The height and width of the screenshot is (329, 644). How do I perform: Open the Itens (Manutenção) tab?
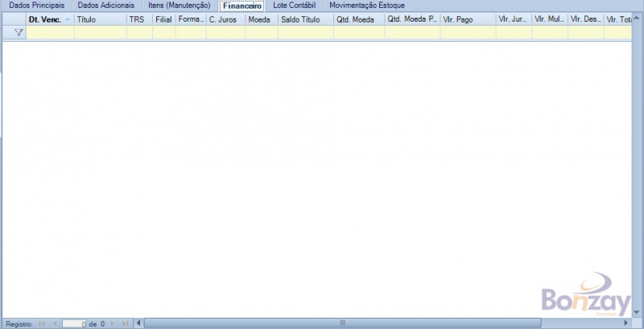[x=180, y=6]
